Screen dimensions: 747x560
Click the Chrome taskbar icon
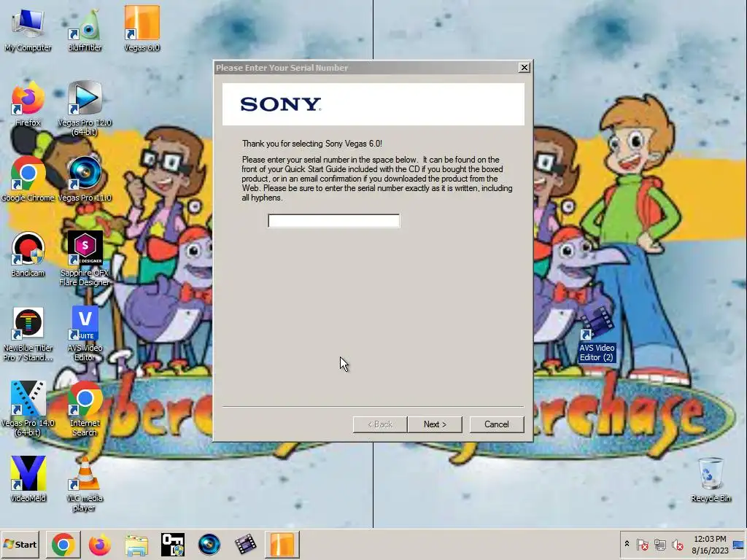63,544
